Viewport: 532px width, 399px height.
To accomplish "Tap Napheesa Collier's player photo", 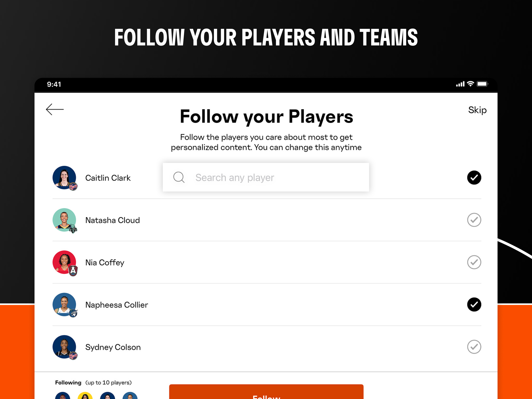I will (64, 305).
